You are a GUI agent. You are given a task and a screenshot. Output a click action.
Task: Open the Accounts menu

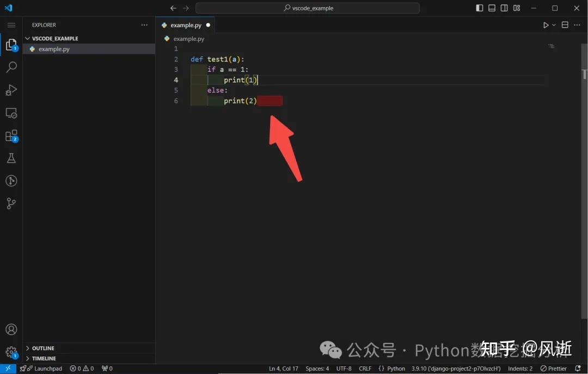click(x=11, y=329)
